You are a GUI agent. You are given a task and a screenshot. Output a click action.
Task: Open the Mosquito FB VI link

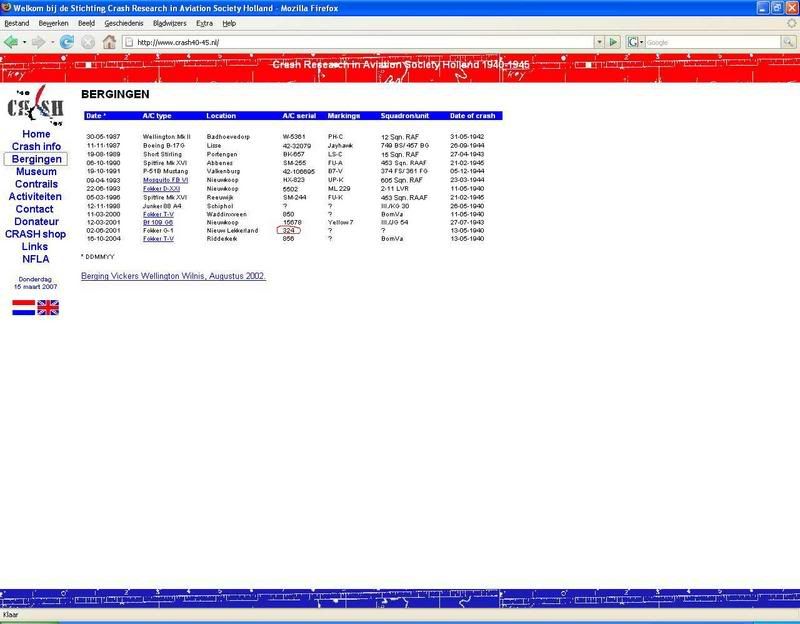coord(165,180)
